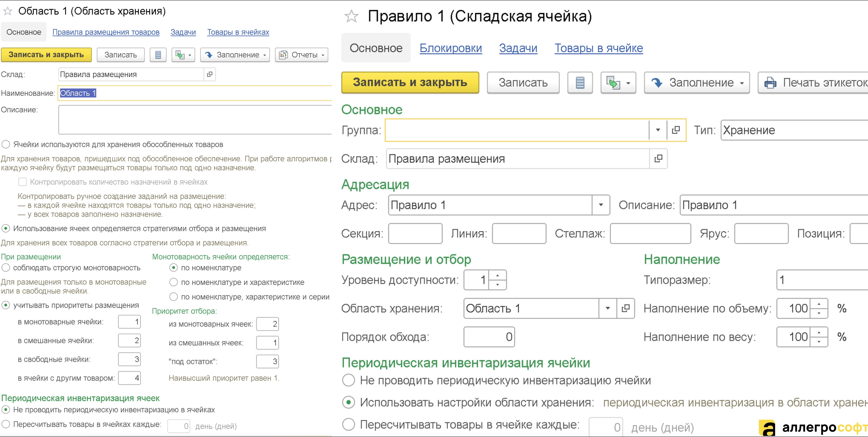The image size is (868, 437).
Task: Click Записать button in Область 1 form
Action: [121, 55]
